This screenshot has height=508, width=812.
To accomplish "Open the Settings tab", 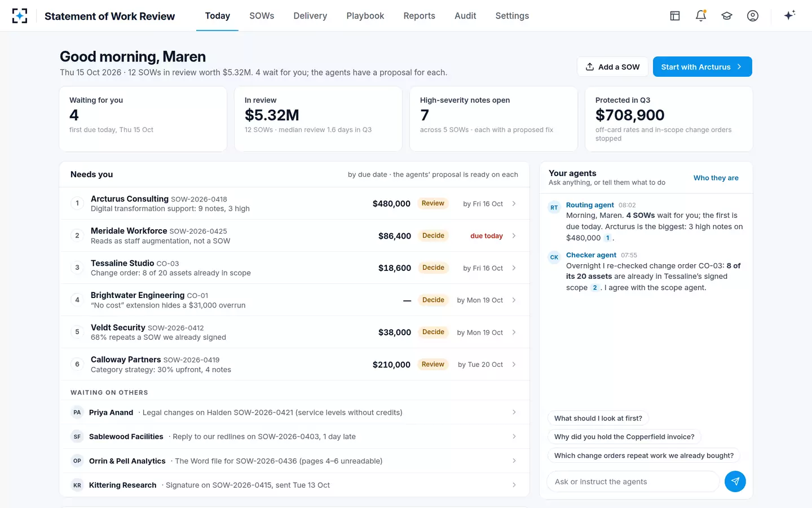I will [x=512, y=16].
